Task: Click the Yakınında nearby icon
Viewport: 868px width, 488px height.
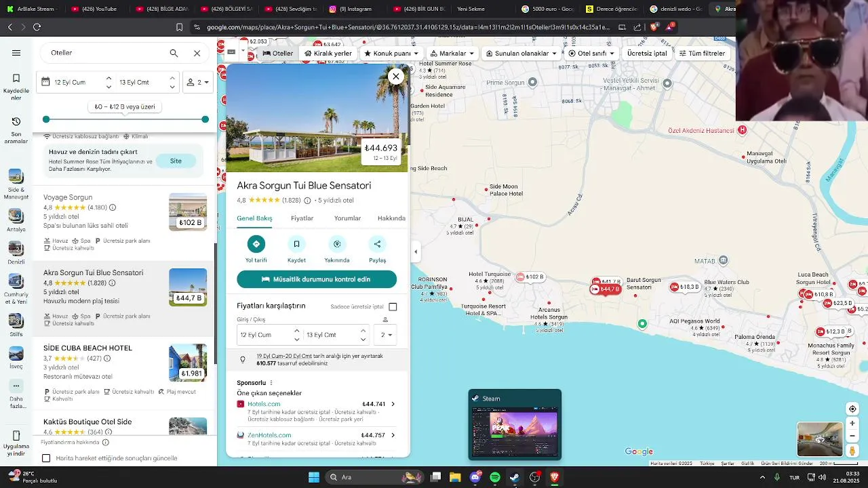Action: 337,244
